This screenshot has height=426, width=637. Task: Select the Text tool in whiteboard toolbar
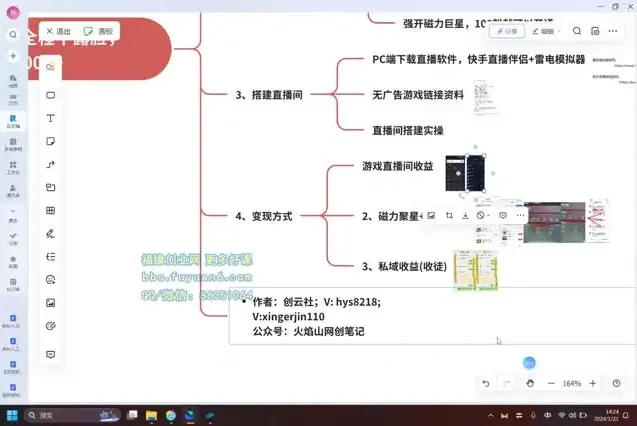[x=50, y=118]
